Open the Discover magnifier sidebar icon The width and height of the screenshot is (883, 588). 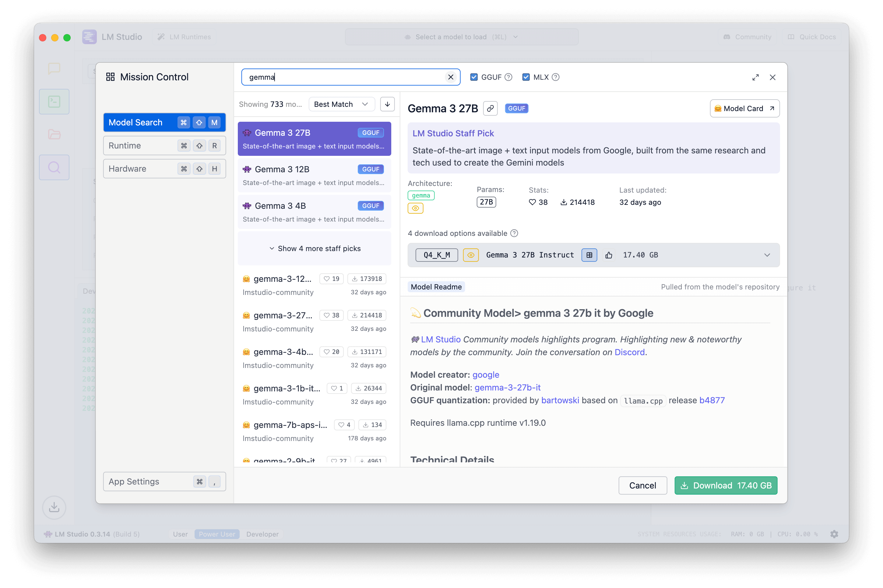click(x=54, y=167)
